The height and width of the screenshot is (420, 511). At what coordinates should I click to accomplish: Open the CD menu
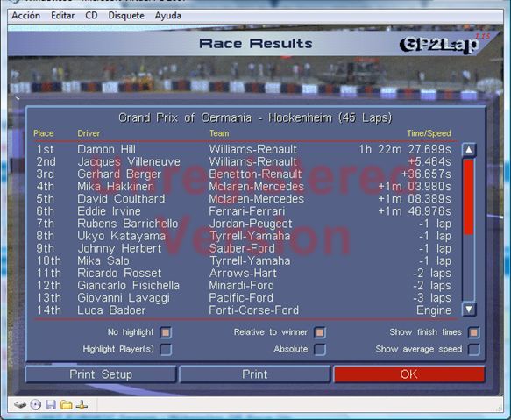pyautogui.click(x=91, y=15)
